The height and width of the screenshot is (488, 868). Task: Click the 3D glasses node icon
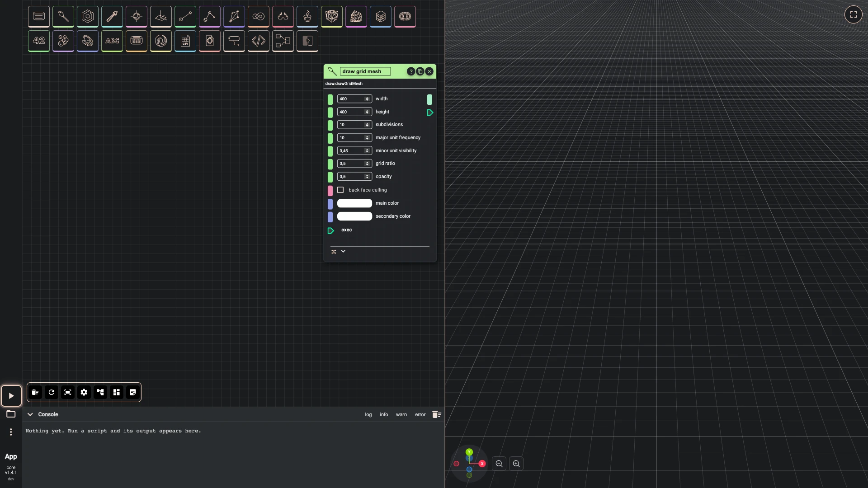coord(283,17)
